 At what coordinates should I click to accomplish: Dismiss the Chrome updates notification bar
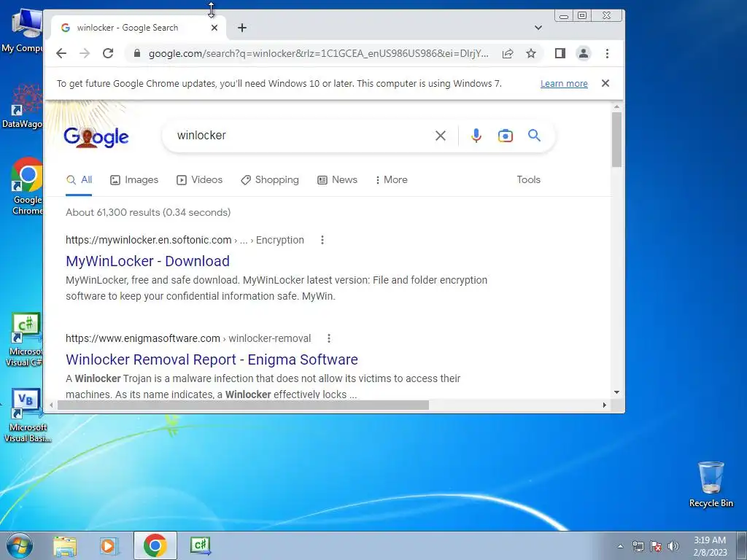click(x=605, y=83)
